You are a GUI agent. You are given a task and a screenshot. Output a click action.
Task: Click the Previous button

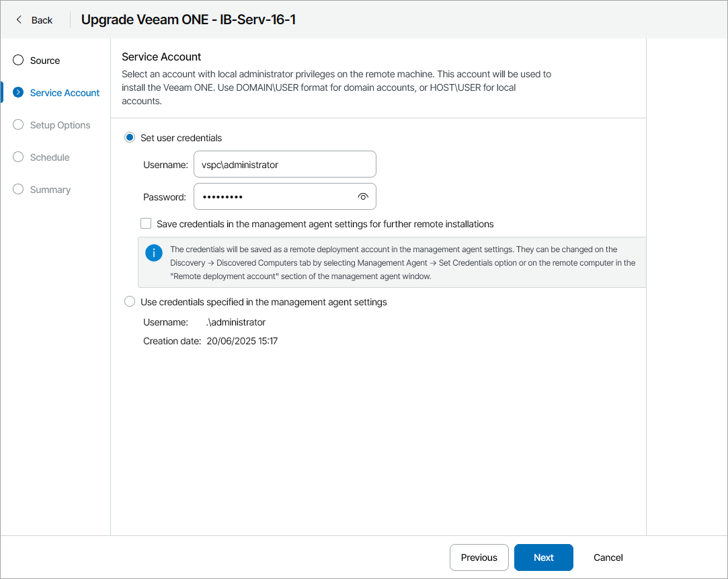click(479, 557)
